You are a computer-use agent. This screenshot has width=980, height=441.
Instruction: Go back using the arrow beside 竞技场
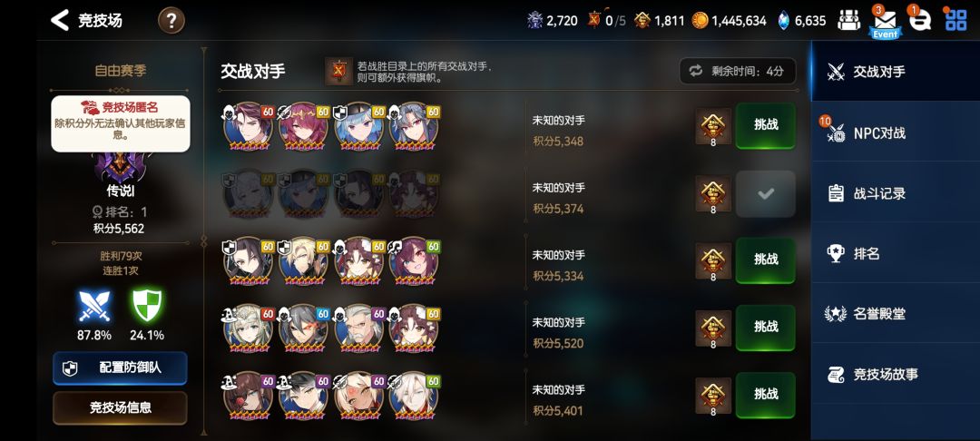[x=60, y=20]
